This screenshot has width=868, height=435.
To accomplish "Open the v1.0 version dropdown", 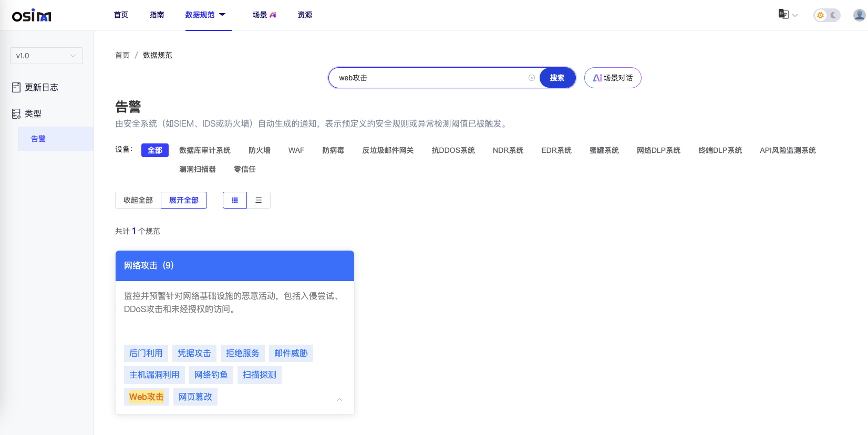I will pyautogui.click(x=46, y=56).
